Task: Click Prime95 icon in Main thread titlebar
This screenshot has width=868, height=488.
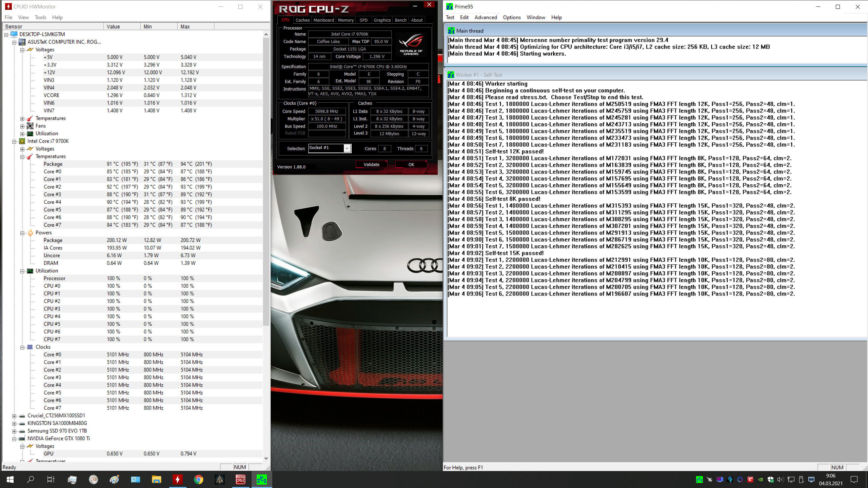Action: [x=451, y=31]
